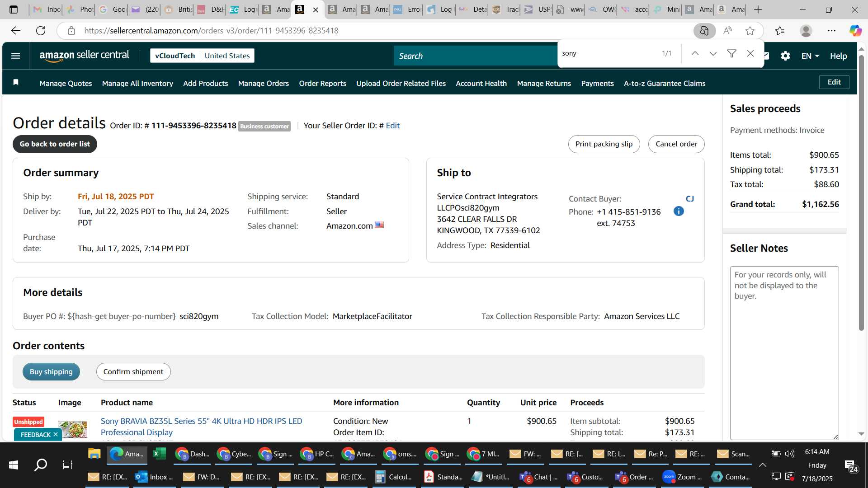Open Task View from the taskbar
868x488 pixels.
[67, 465]
